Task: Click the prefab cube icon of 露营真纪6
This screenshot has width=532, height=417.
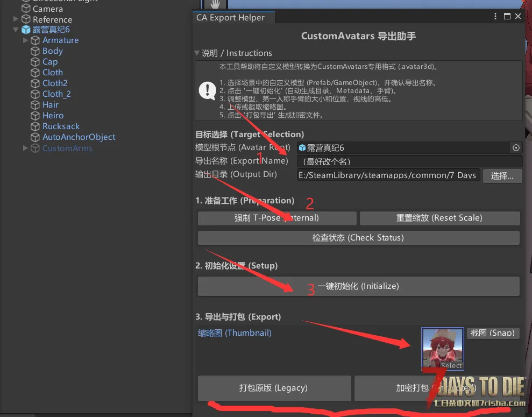Action: (x=25, y=30)
